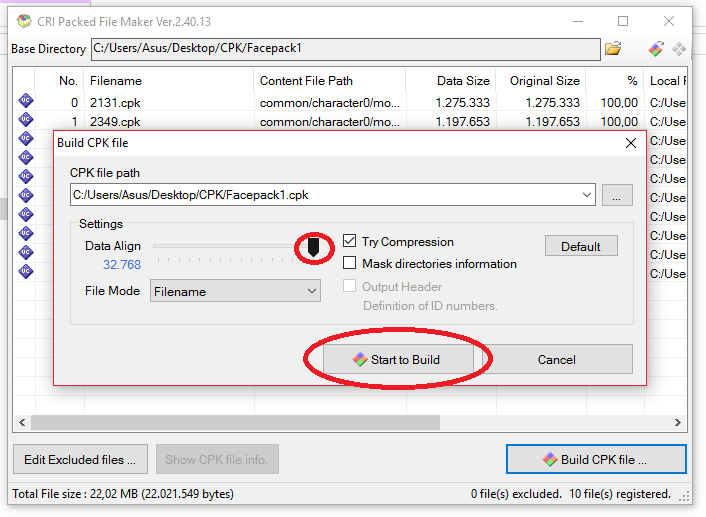Click the Data Size column header
The image size is (706, 517).
point(451,81)
